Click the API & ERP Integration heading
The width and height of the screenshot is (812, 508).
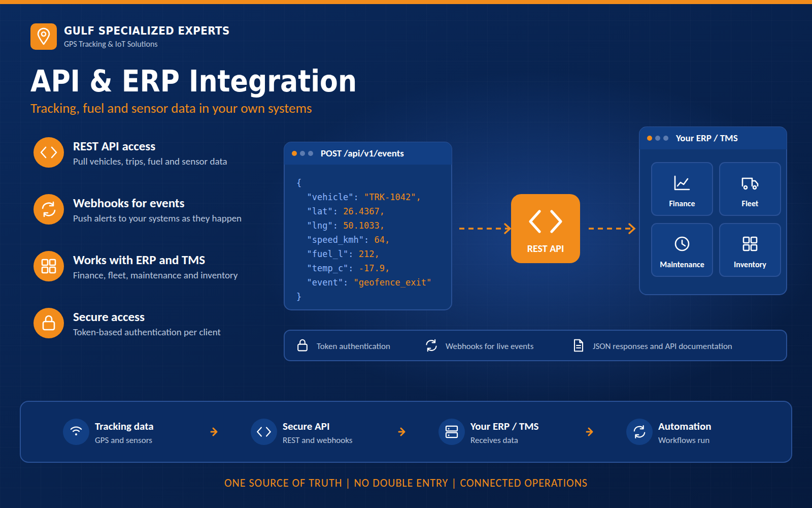point(193,81)
